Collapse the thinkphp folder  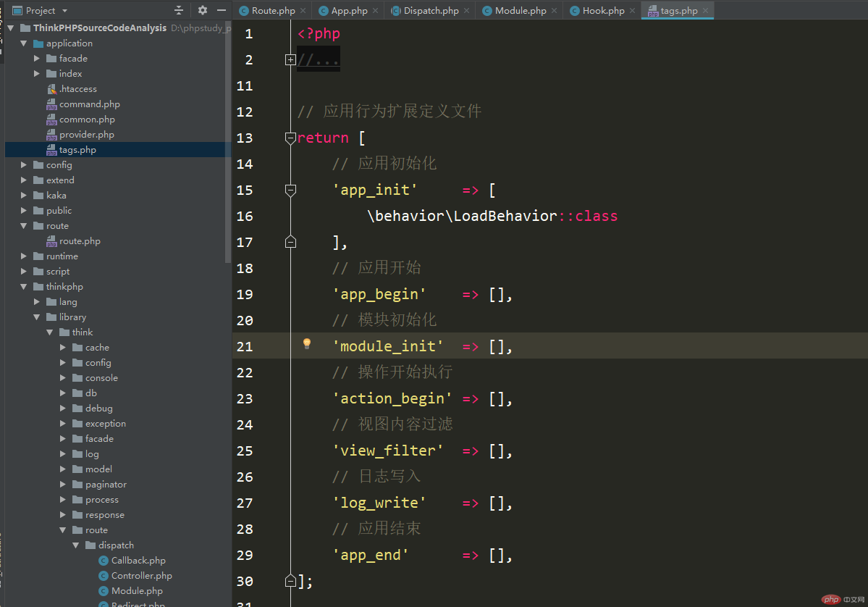23,287
